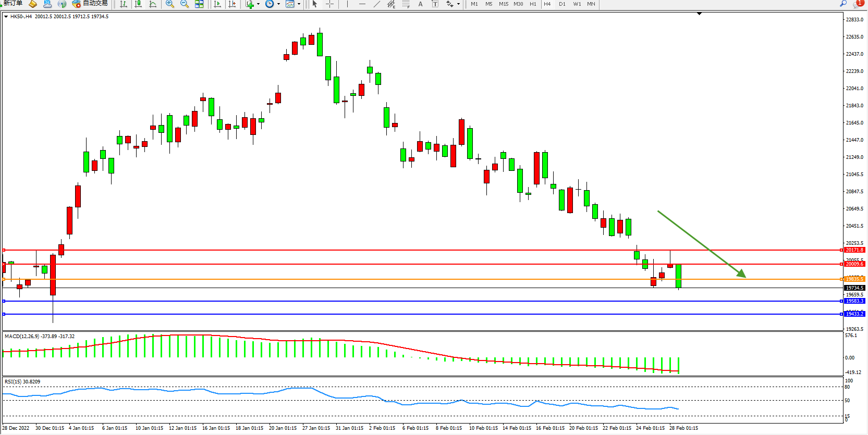Select the Crosshair tool
This screenshot has width=868, height=435.
pos(330,4)
